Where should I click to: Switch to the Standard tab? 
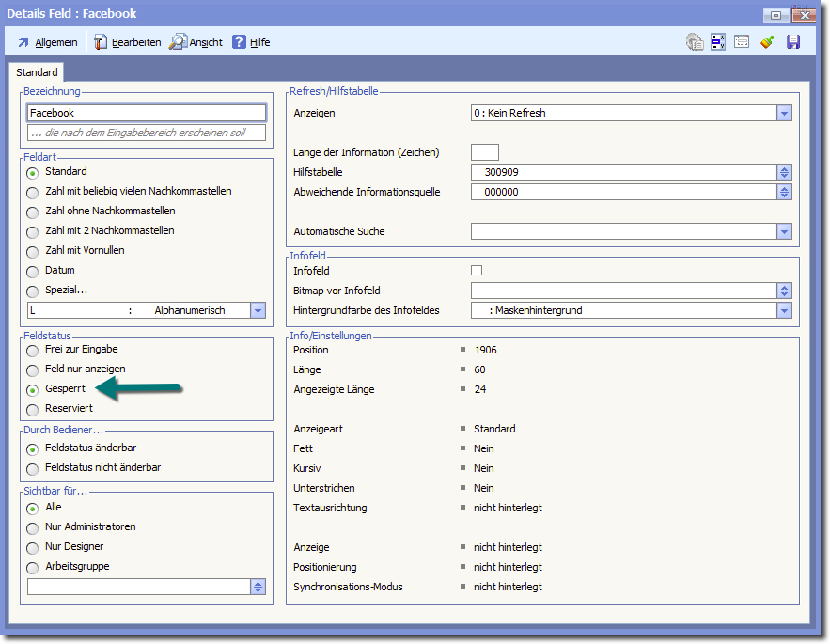click(x=37, y=72)
